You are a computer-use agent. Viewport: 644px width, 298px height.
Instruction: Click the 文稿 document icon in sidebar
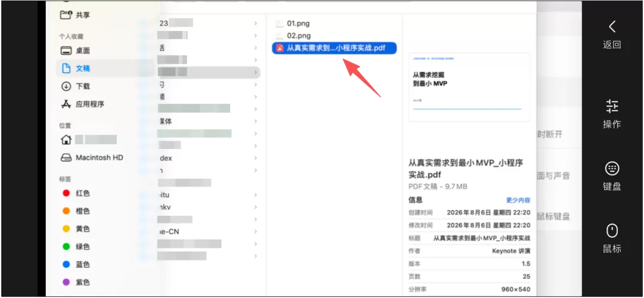[66, 69]
